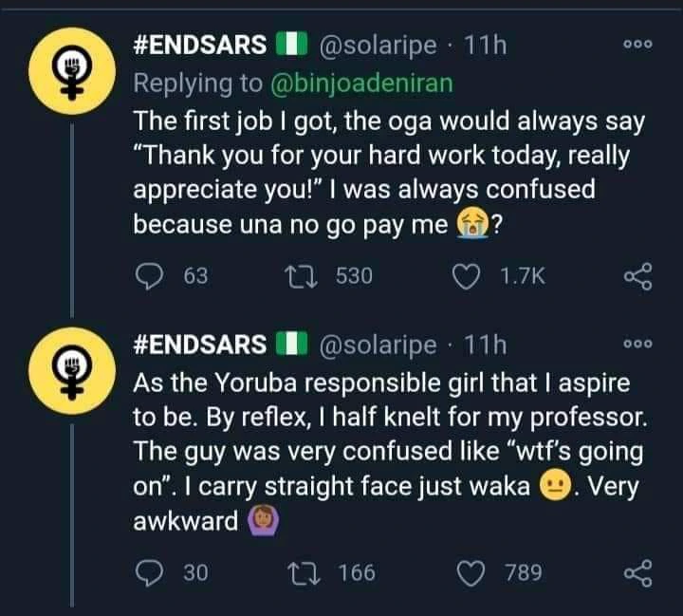The height and width of the screenshot is (616, 683).
Task: Open the @binjoadeniran profile link
Action: (x=362, y=84)
